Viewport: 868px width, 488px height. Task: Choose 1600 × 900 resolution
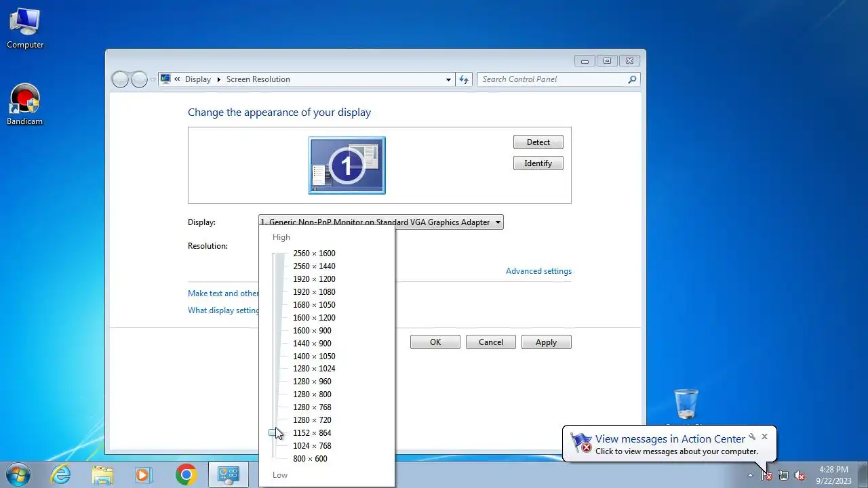click(x=312, y=331)
